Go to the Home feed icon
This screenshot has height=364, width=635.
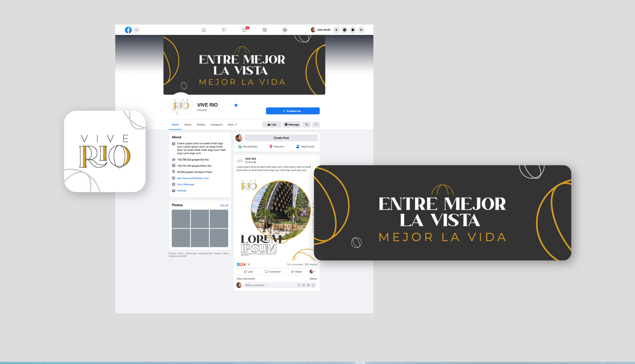[204, 30]
